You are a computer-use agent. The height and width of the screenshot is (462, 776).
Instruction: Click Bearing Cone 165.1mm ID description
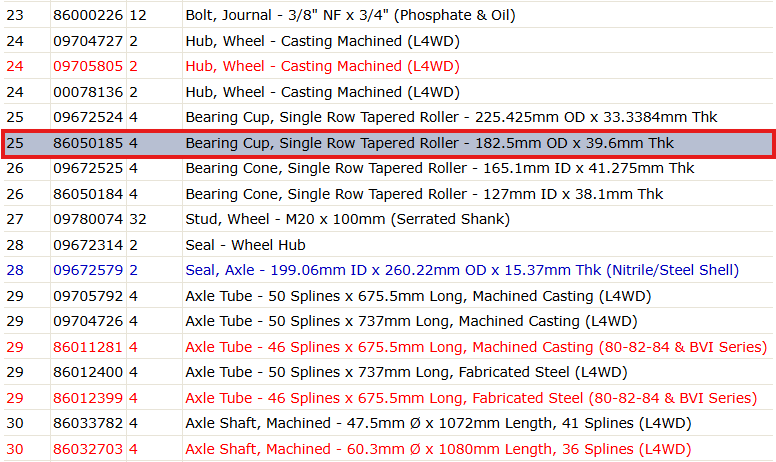click(x=439, y=168)
